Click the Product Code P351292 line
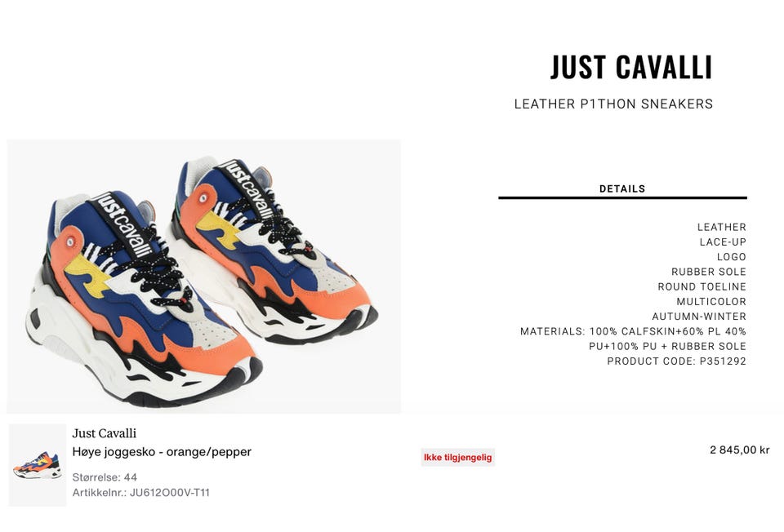Image resolution: width=784 pixels, height=532 pixels. 676,361
